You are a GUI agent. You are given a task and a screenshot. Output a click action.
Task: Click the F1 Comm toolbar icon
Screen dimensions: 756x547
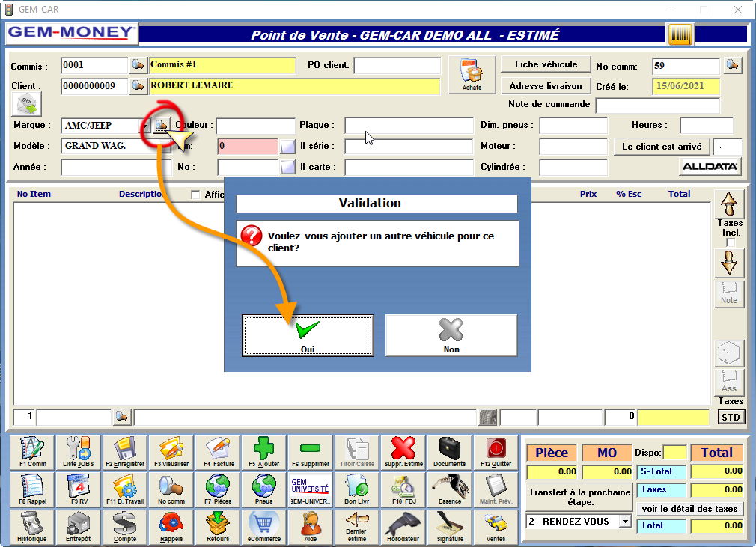[32, 452]
